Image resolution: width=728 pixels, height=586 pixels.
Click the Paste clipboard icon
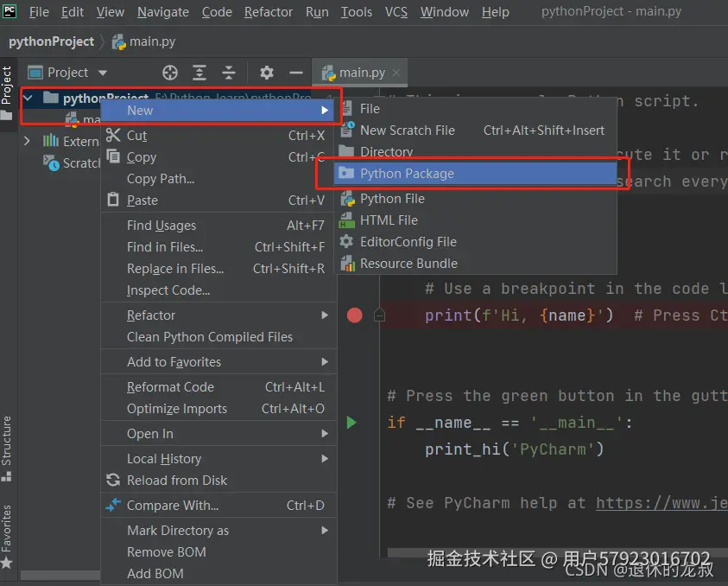point(113,200)
